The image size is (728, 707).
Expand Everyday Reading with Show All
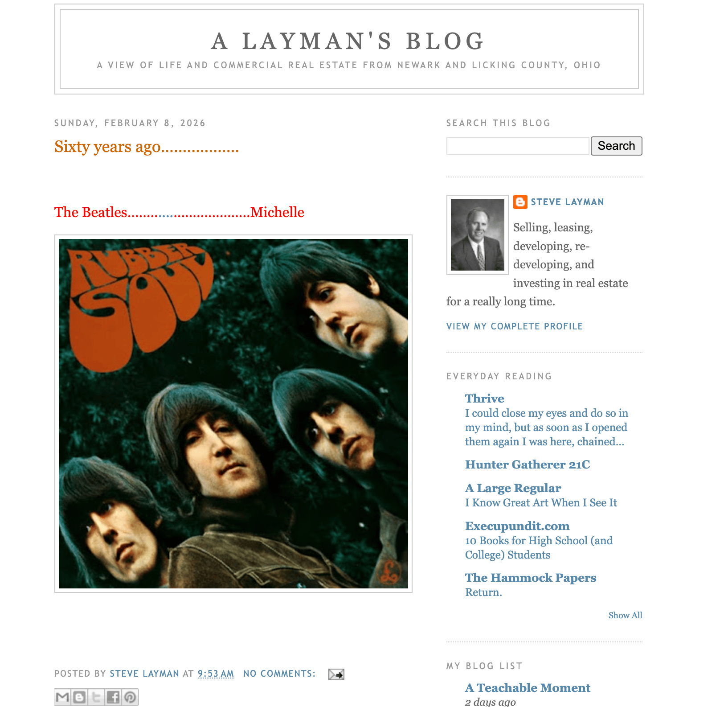(625, 615)
